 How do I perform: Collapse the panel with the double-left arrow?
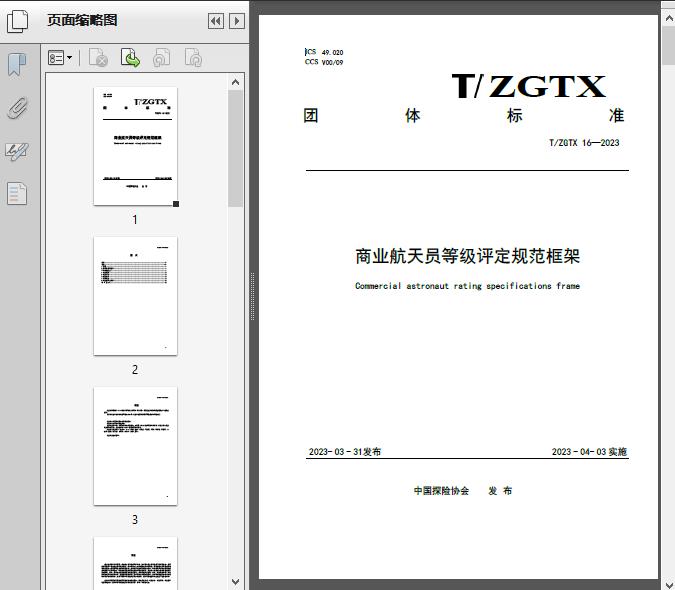pyautogui.click(x=216, y=21)
